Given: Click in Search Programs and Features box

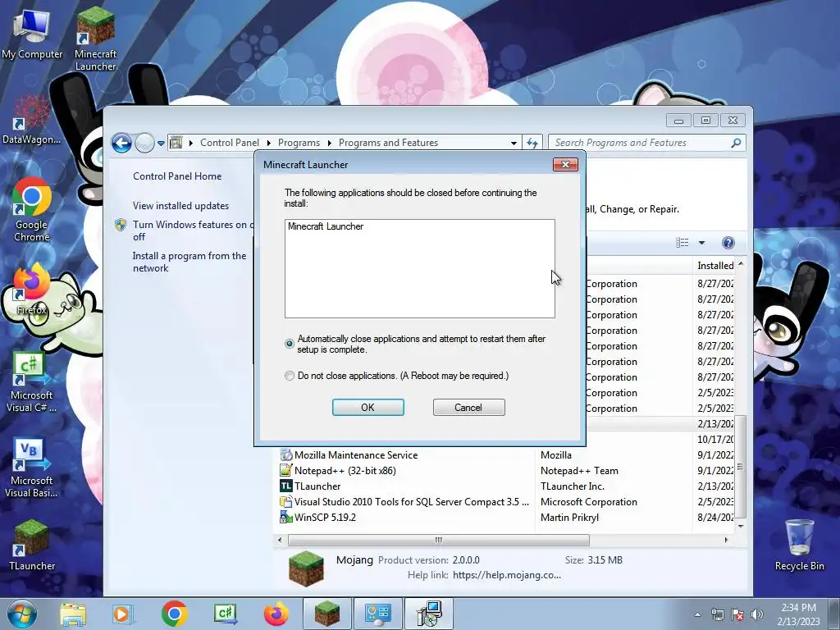Looking at the screenshot, I should point(640,143).
